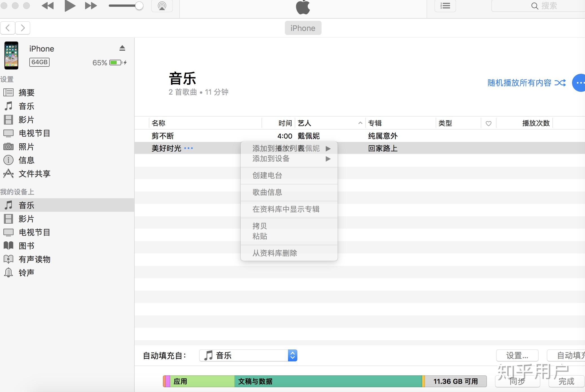This screenshot has height=392, width=585.
Task: Click the heart column header icon
Action: pyautogui.click(x=489, y=123)
